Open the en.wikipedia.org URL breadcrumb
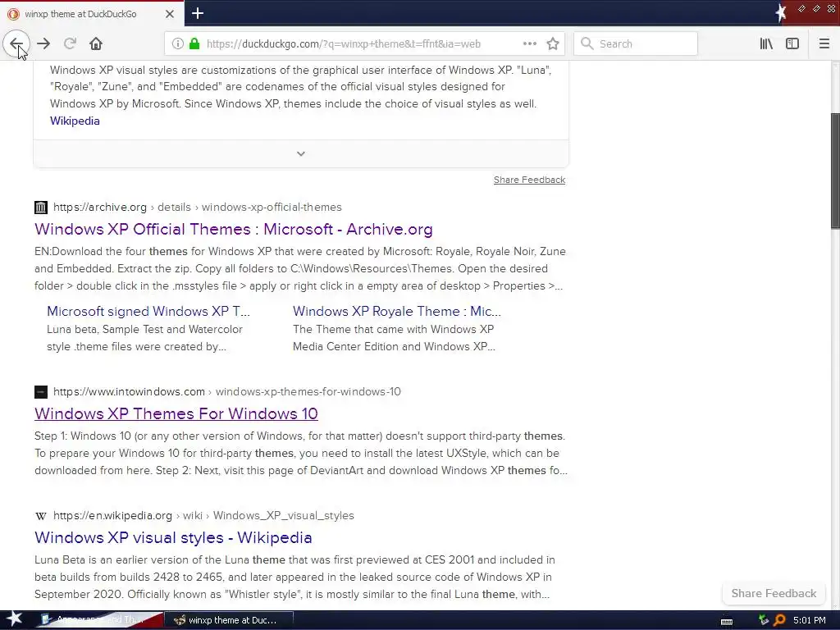Viewport: 840px width, 630px height. [x=203, y=515]
